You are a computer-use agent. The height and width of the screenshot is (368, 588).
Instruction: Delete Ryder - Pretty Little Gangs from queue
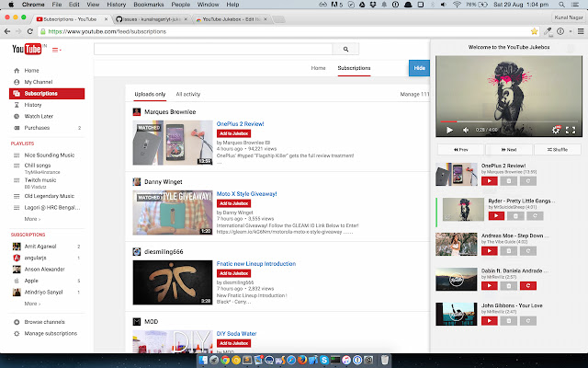pyautogui.click(x=515, y=216)
